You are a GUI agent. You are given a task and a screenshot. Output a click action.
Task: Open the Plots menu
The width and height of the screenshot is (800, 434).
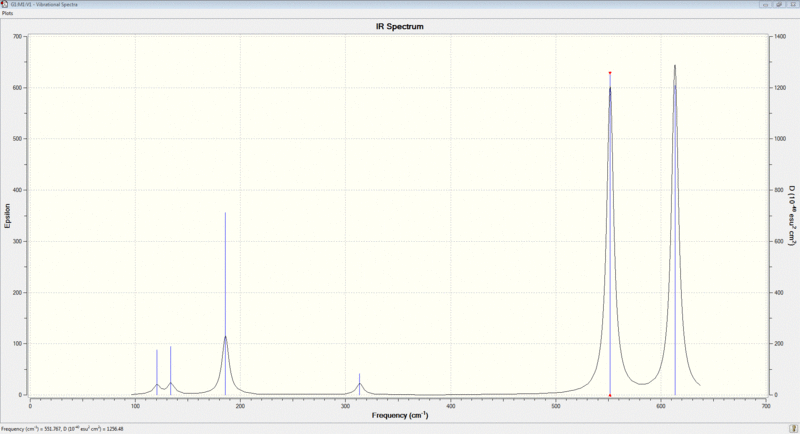point(7,13)
